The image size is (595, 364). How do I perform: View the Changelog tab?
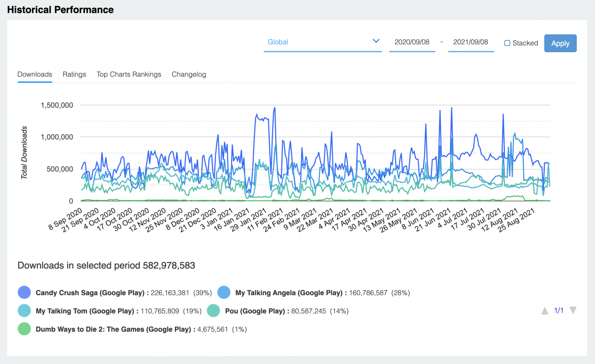point(189,74)
